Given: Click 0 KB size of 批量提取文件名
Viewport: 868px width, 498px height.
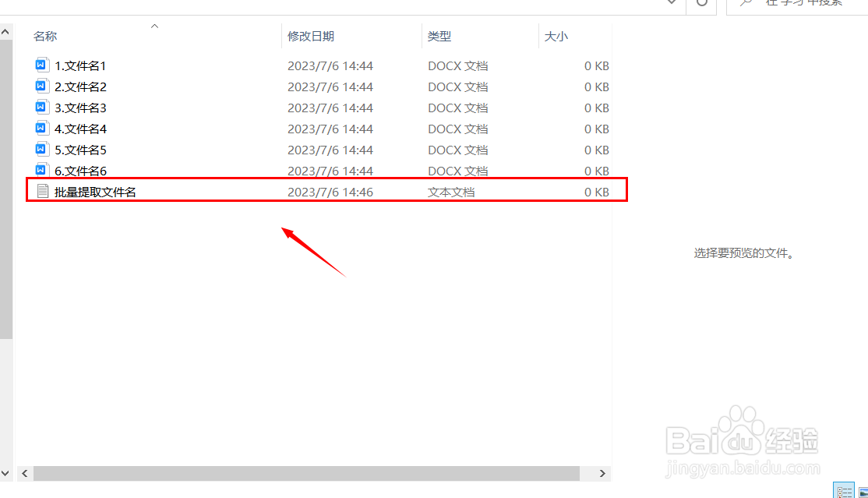Looking at the screenshot, I should point(597,192).
